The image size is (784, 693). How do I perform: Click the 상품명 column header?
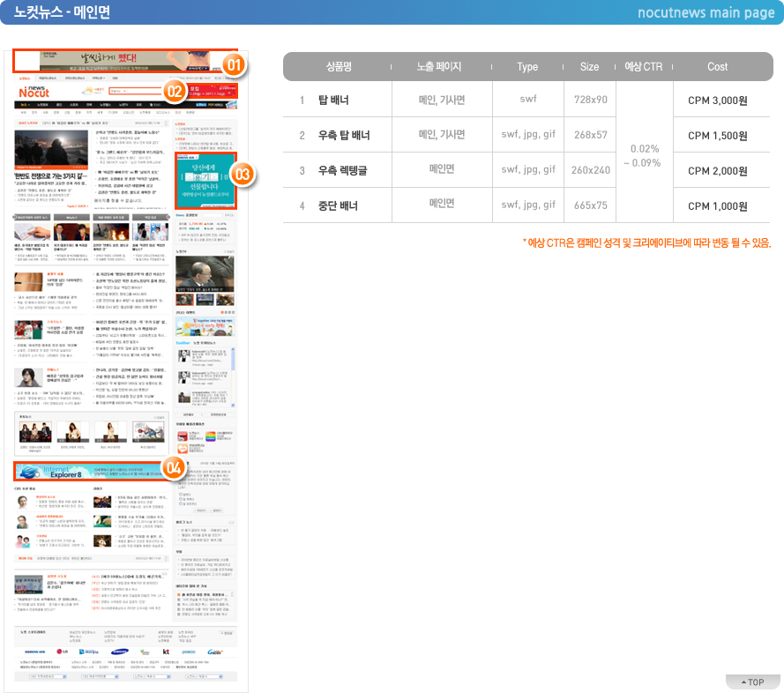pos(339,66)
